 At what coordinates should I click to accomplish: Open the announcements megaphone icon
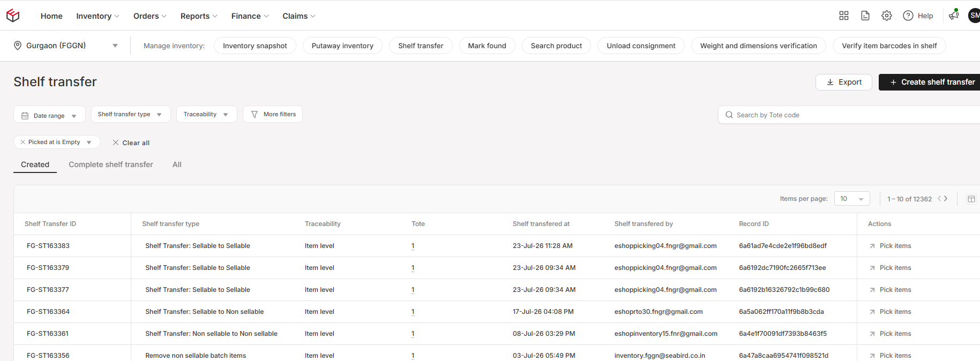[954, 14]
